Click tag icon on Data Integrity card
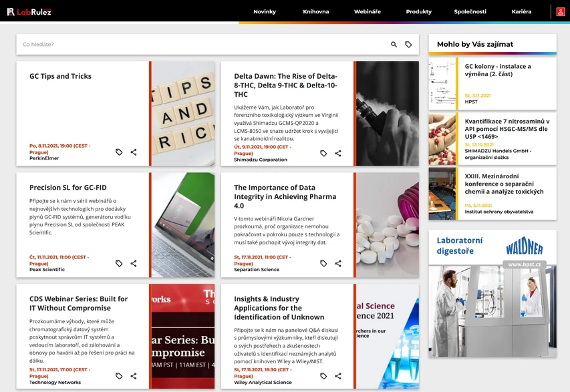570x392 pixels. [x=323, y=263]
